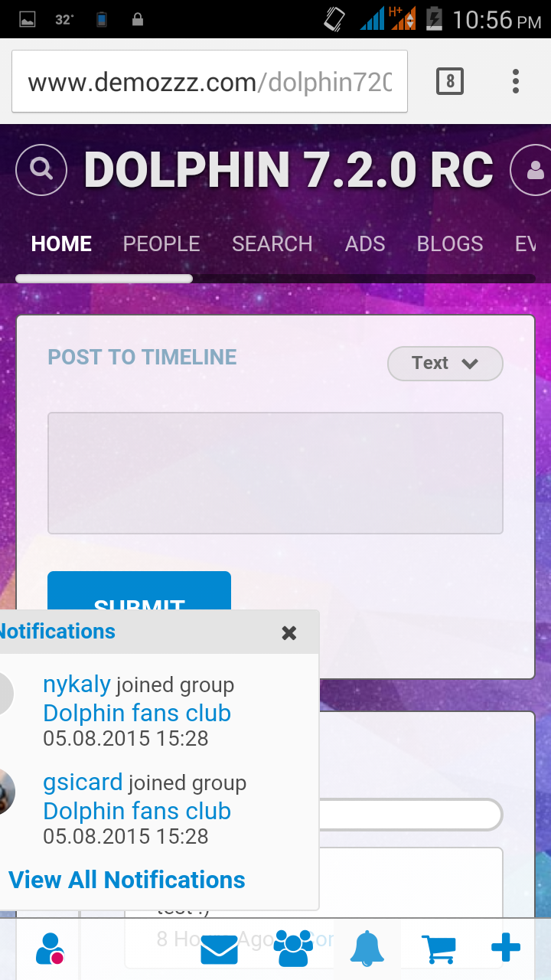
Task: Focus the timeline post text area
Action: tap(275, 473)
